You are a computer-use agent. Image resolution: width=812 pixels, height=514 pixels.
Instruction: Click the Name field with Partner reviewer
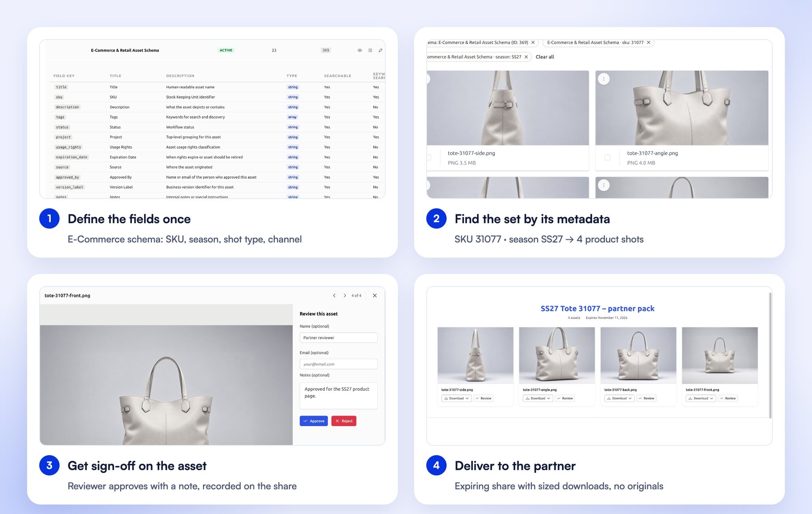pos(339,338)
